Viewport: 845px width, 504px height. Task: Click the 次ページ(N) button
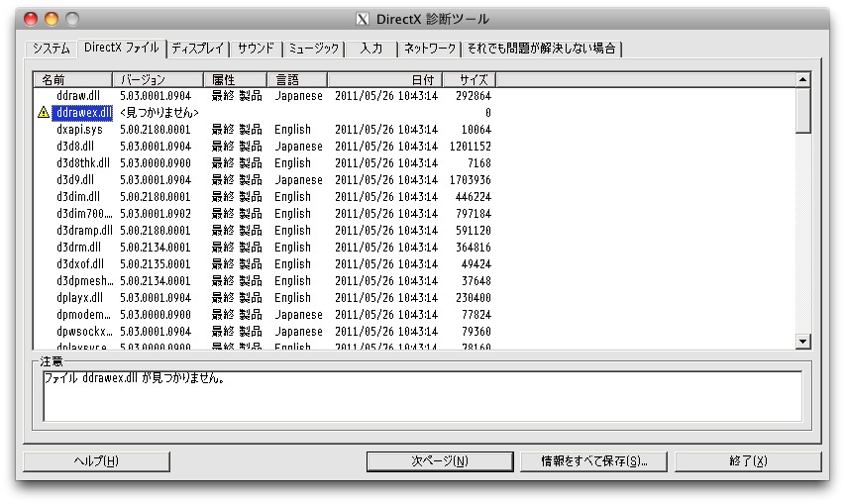[x=440, y=461]
